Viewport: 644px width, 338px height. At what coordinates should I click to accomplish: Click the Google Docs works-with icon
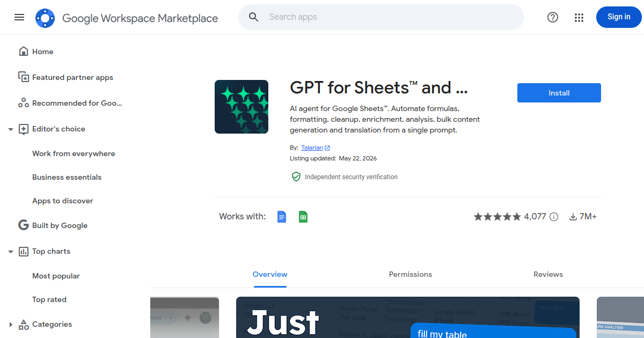tap(282, 217)
